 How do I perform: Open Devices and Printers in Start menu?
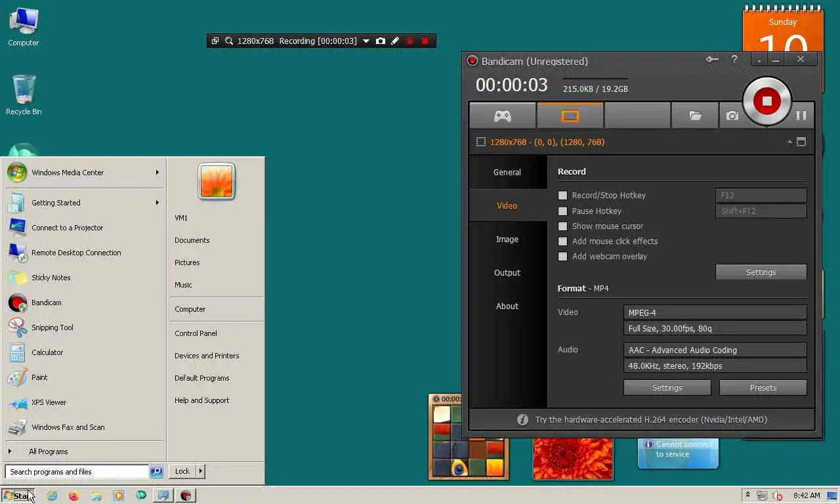pyautogui.click(x=217, y=356)
